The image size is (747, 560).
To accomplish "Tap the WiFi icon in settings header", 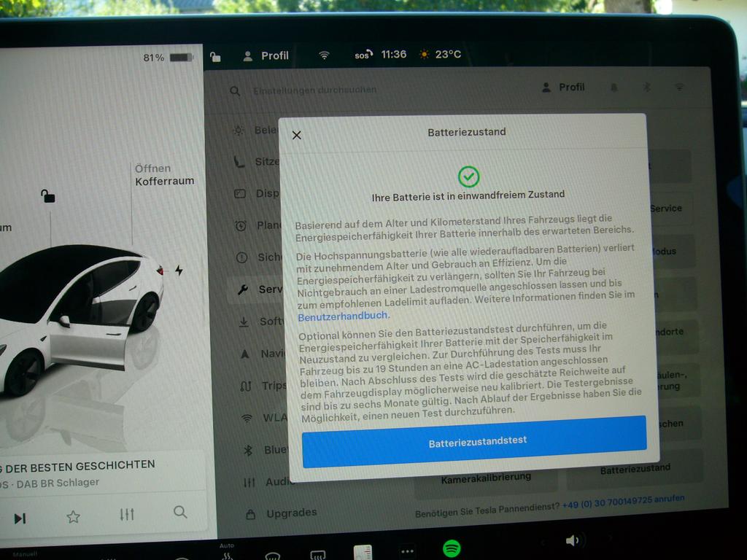I will [679, 87].
